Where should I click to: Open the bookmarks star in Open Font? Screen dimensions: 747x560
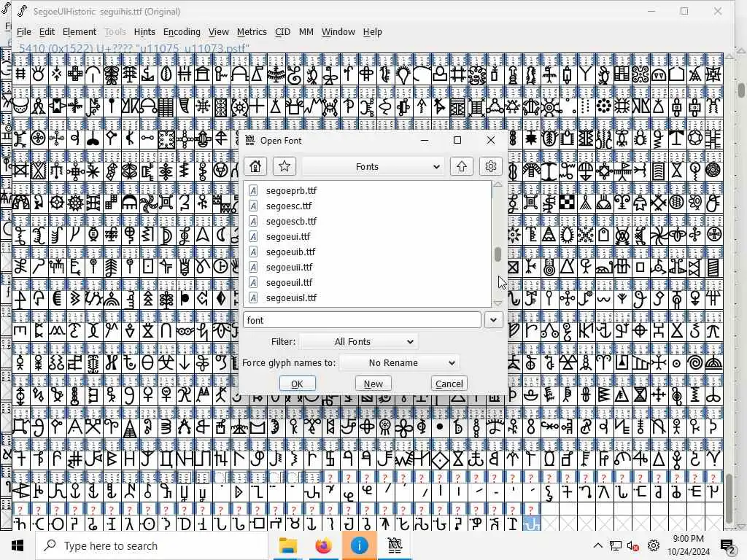(x=285, y=166)
